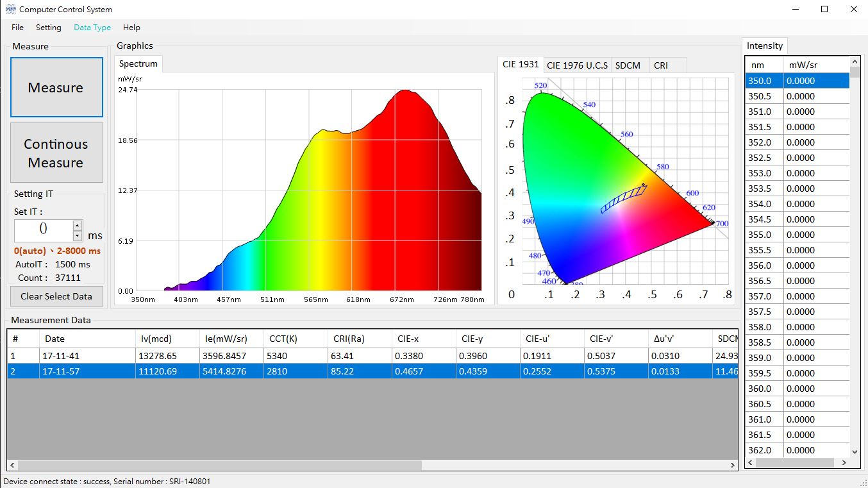Click the CIE-v' column header

click(616, 339)
